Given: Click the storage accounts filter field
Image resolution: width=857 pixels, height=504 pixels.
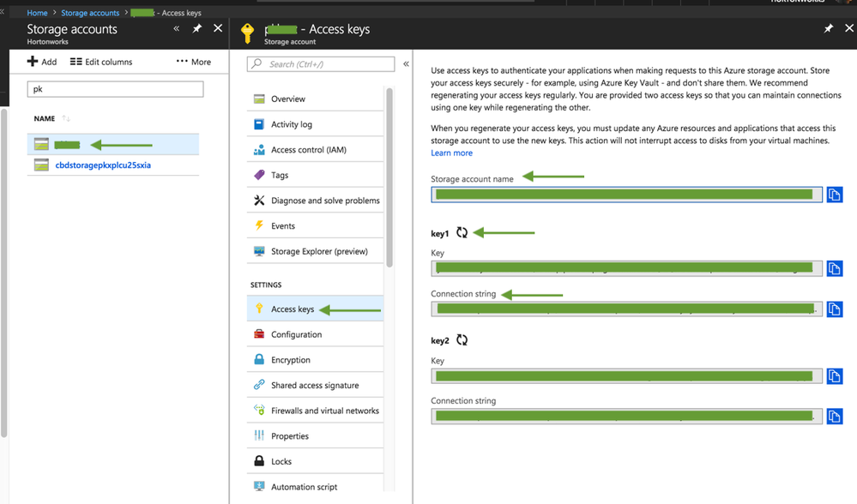Looking at the screenshot, I should coord(115,89).
